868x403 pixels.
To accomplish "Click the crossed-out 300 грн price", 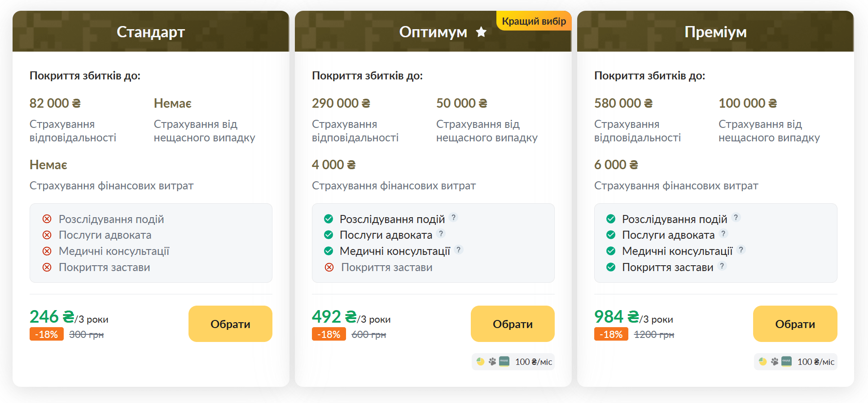I will 86,334.
